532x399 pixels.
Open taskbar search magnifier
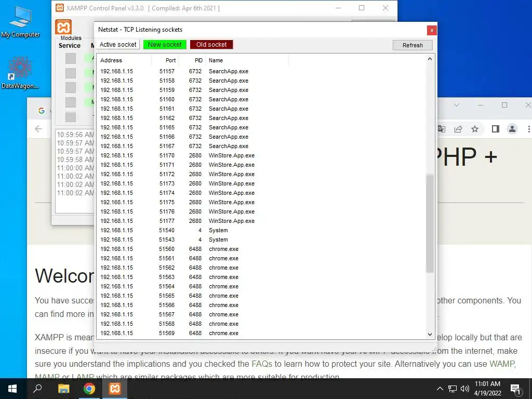click(37, 389)
